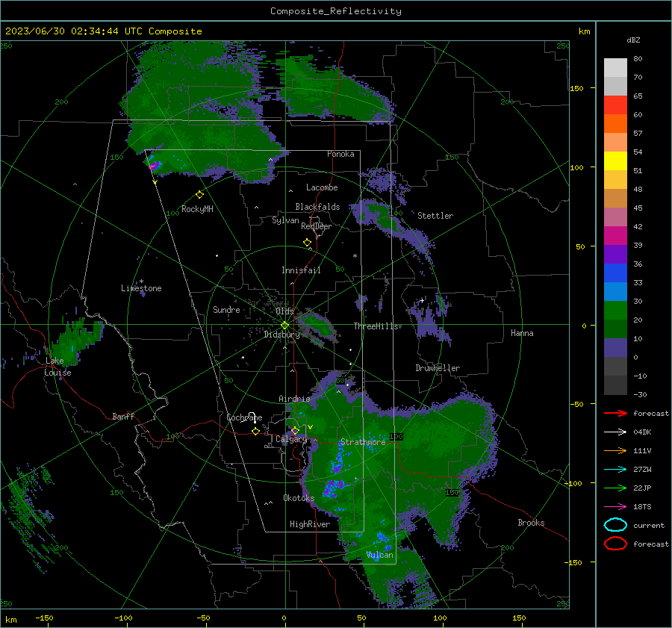672x628 pixels.
Task: Click the blue 33-36 dBZ swatch
Action: 615,273
